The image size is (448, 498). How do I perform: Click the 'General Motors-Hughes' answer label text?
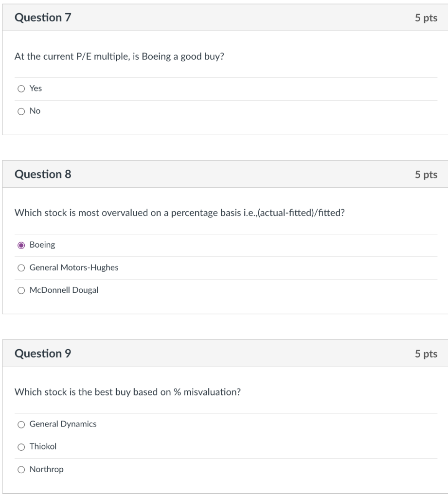pos(74,267)
